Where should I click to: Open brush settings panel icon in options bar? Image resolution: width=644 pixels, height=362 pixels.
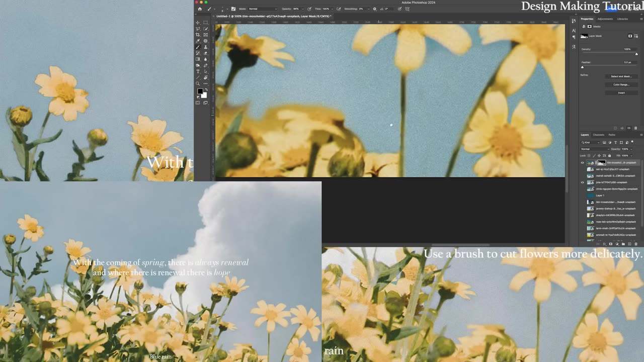(x=233, y=9)
